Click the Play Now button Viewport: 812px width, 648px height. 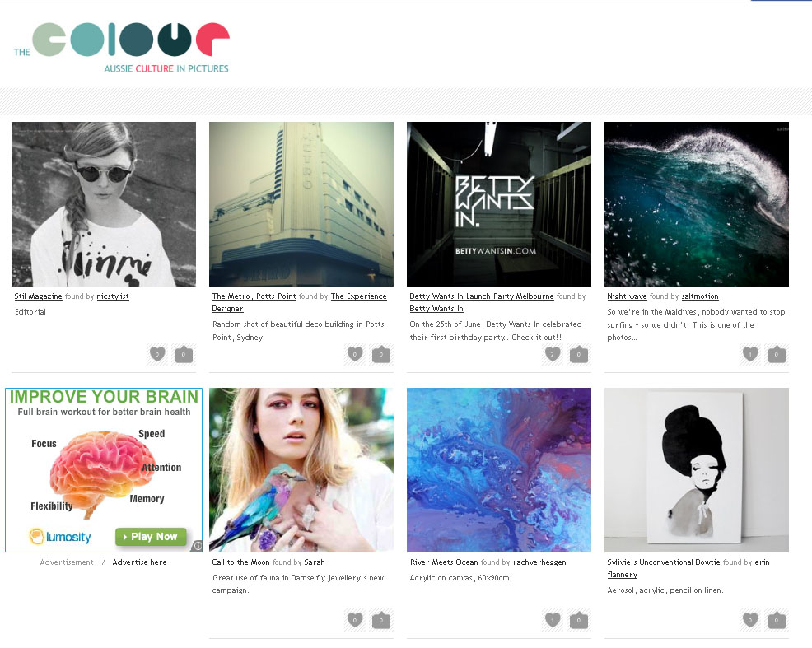(x=151, y=537)
